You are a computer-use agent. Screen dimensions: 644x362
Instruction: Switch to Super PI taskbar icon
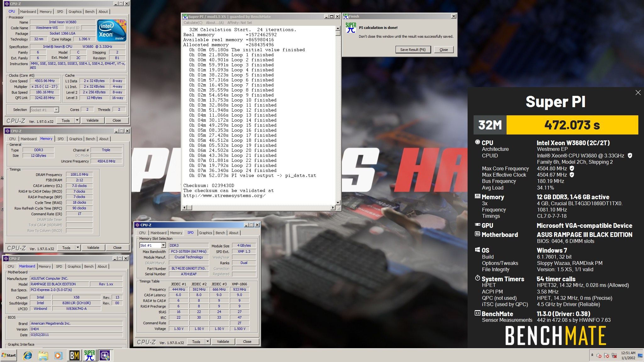(89, 355)
